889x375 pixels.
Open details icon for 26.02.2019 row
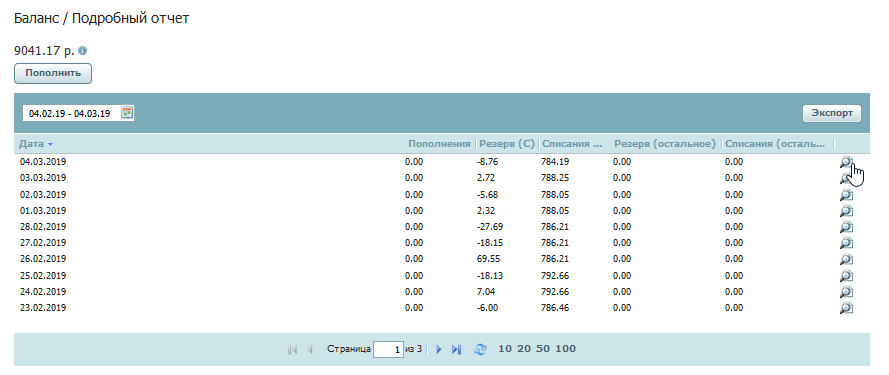(x=846, y=259)
